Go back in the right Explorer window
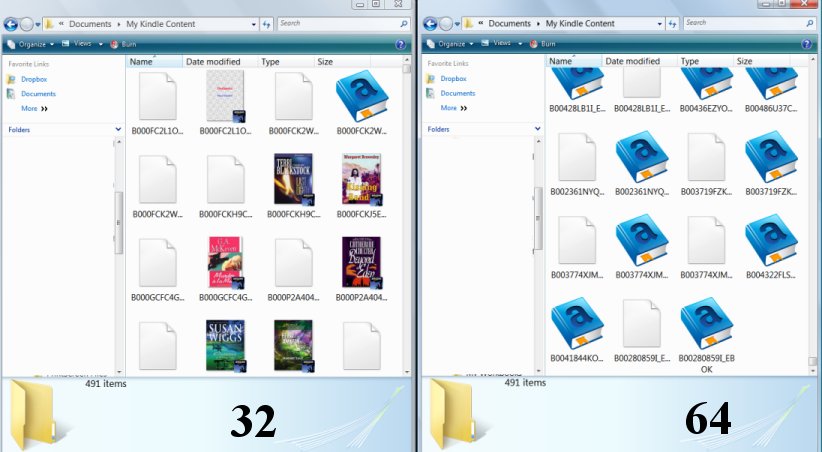This screenshot has height=452, width=822. point(430,24)
